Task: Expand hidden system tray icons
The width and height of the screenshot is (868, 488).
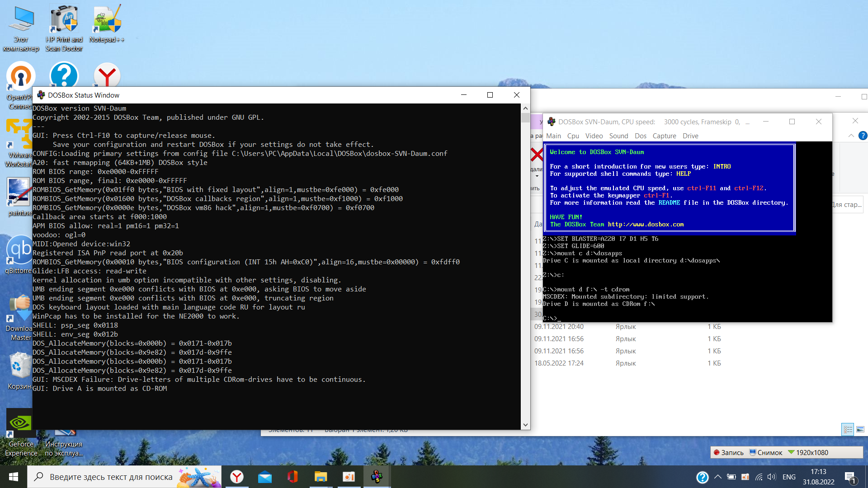Action: [717, 477]
